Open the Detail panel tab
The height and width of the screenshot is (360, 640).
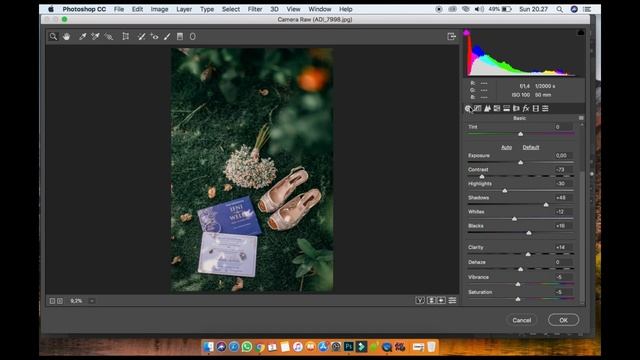click(487, 108)
